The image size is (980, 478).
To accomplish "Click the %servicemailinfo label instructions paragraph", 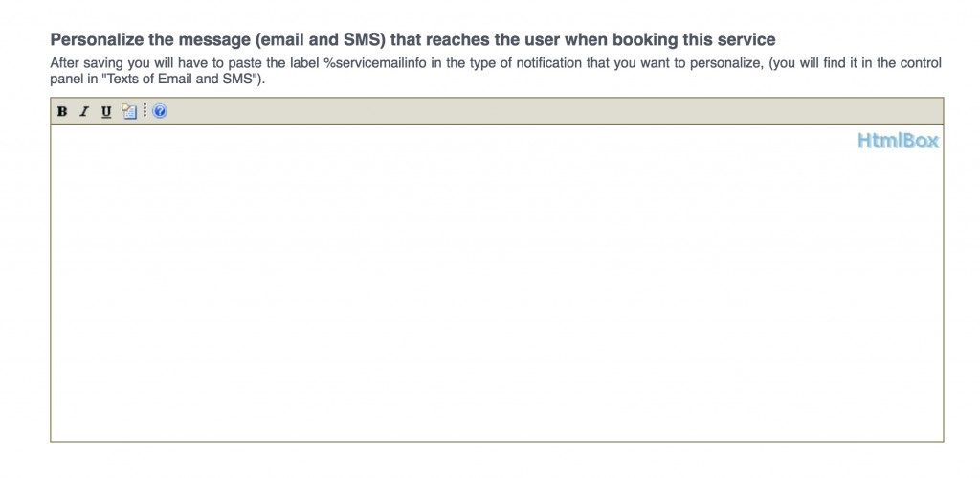I will click(x=496, y=71).
